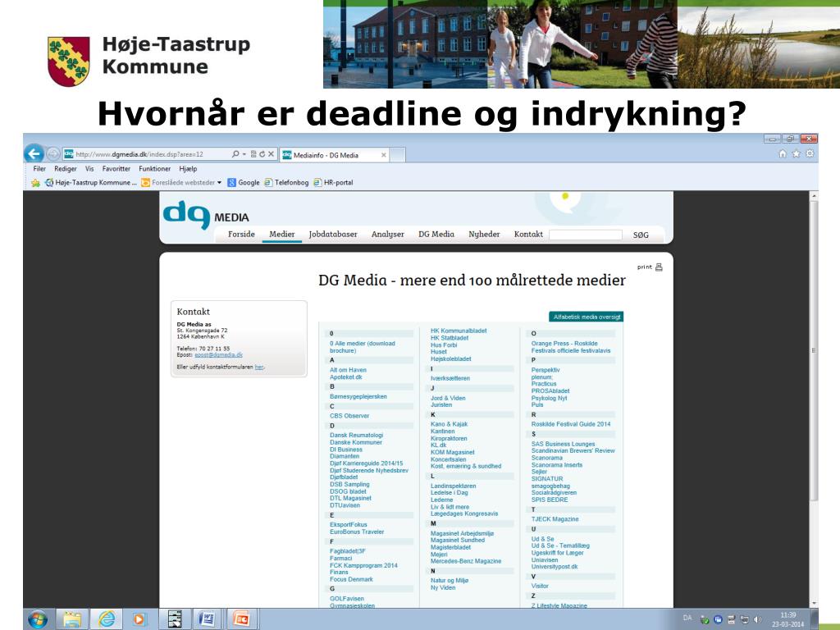Open the Favoritter menu
Screen dimensions: 840x630
click(x=116, y=169)
